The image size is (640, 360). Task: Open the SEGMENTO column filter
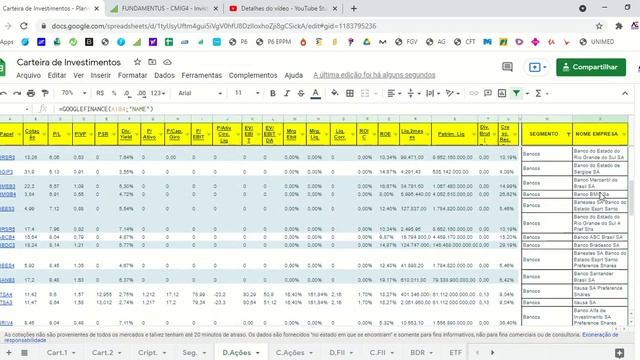[x=569, y=134]
